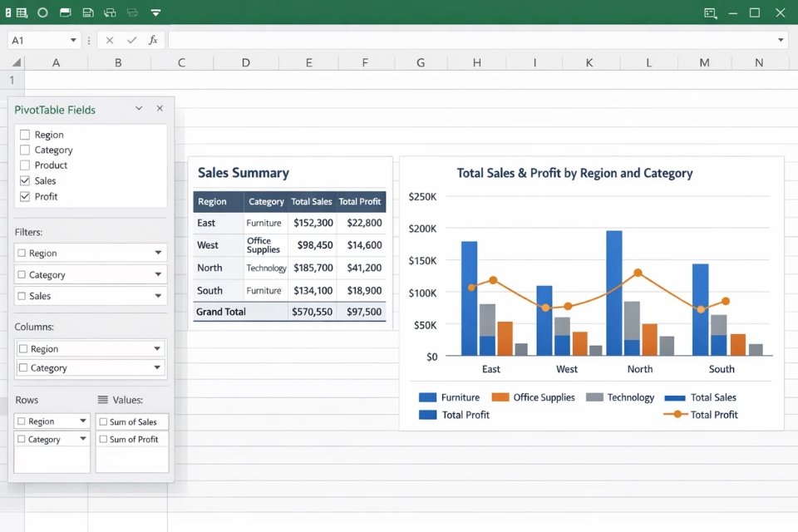Cancel entry with the formula bar X button

[x=110, y=39]
